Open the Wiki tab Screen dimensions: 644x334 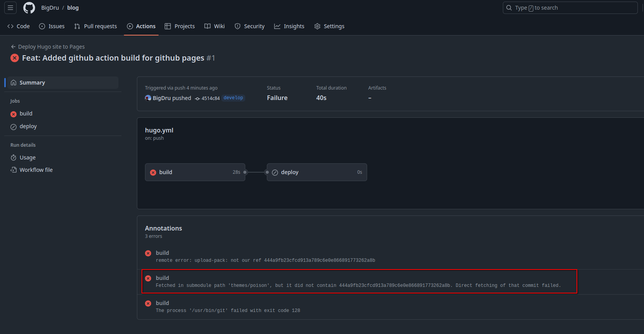(214, 26)
